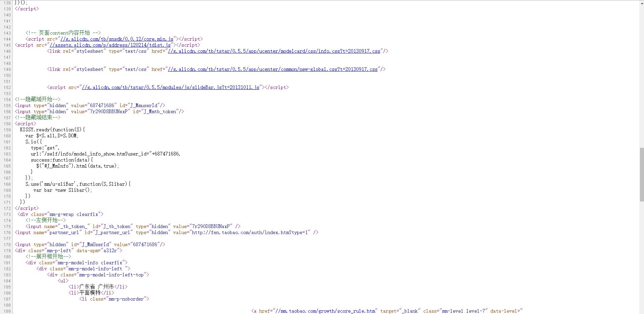Click the text 'var bar =new Slibar();'
644x314 pixels.
coord(62,190)
